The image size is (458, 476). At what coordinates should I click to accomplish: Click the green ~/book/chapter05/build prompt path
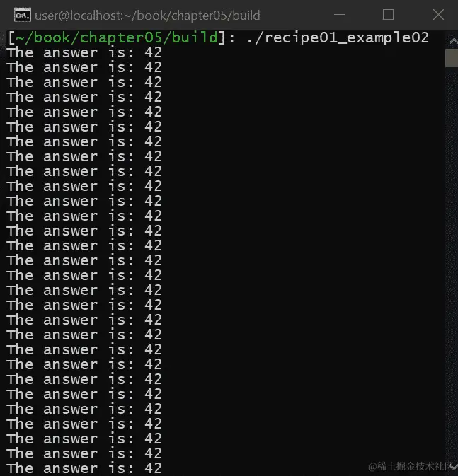click(x=117, y=37)
